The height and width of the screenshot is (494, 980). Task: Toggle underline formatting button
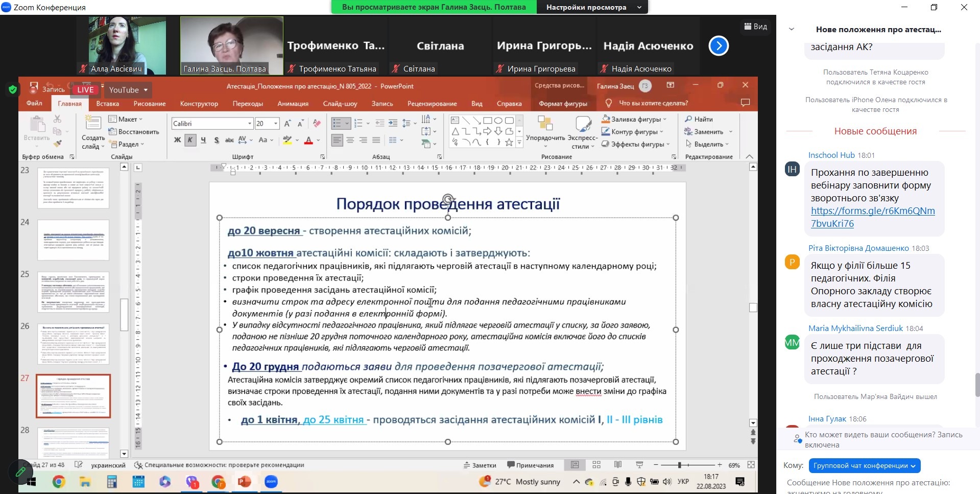tap(203, 140)
